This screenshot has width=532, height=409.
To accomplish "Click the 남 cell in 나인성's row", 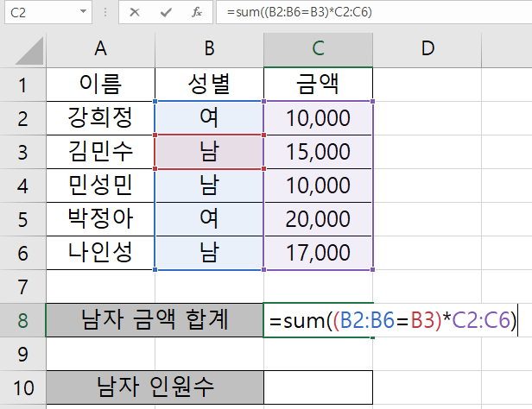I will 209,253.
